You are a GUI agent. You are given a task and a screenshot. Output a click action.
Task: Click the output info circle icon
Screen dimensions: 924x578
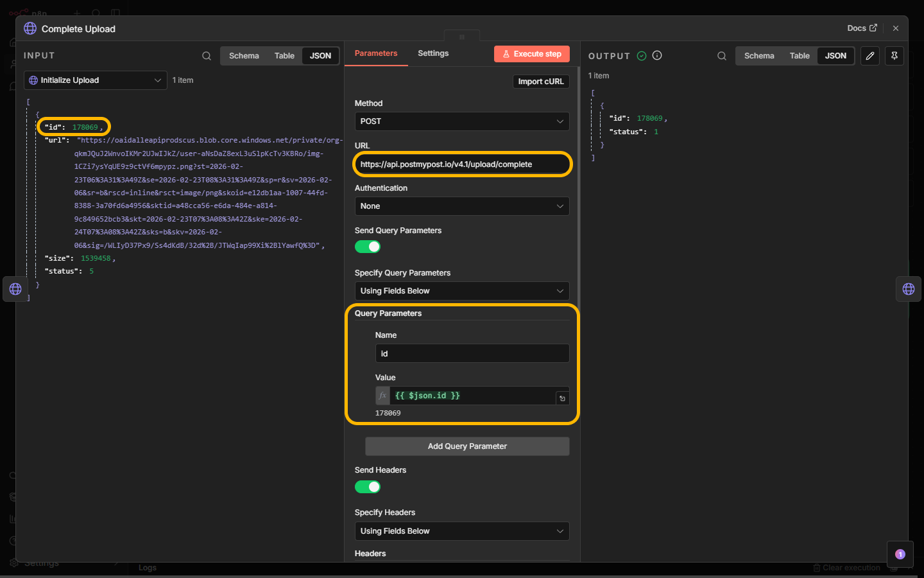(x=657, y=55)
